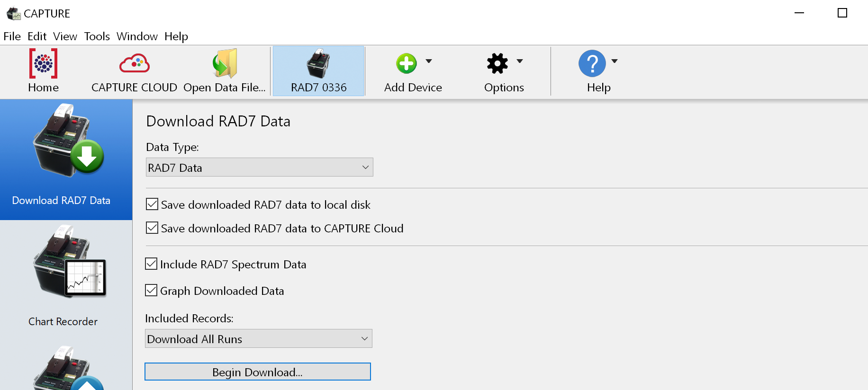Click the green Add Device plus icon

point(406,63)
